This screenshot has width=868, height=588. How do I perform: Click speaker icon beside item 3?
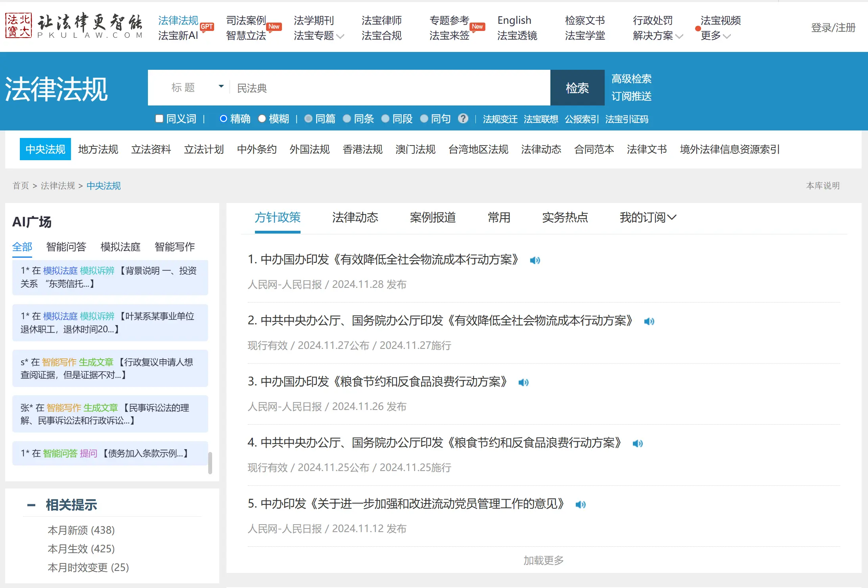(x=523, y=383)
